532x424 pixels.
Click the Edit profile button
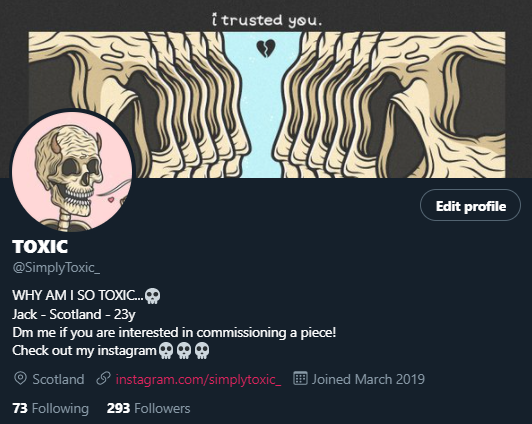(x=470, y=205)
